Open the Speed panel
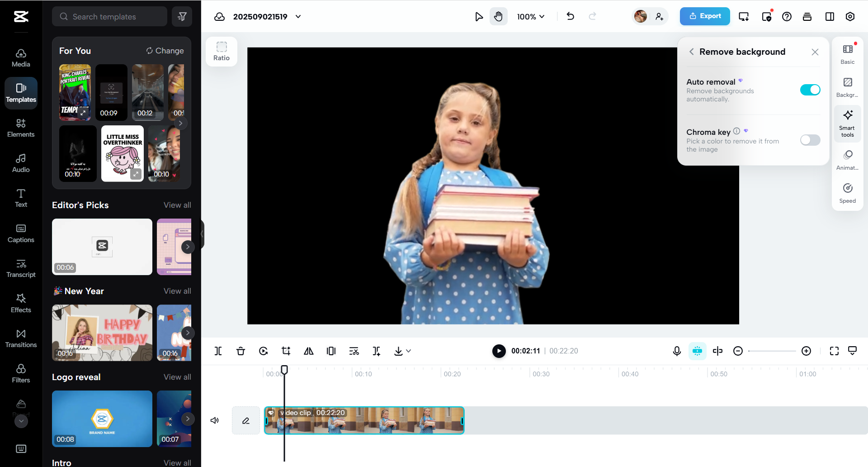This screenshot has width=868, height=467. click(x=848, y=193)
